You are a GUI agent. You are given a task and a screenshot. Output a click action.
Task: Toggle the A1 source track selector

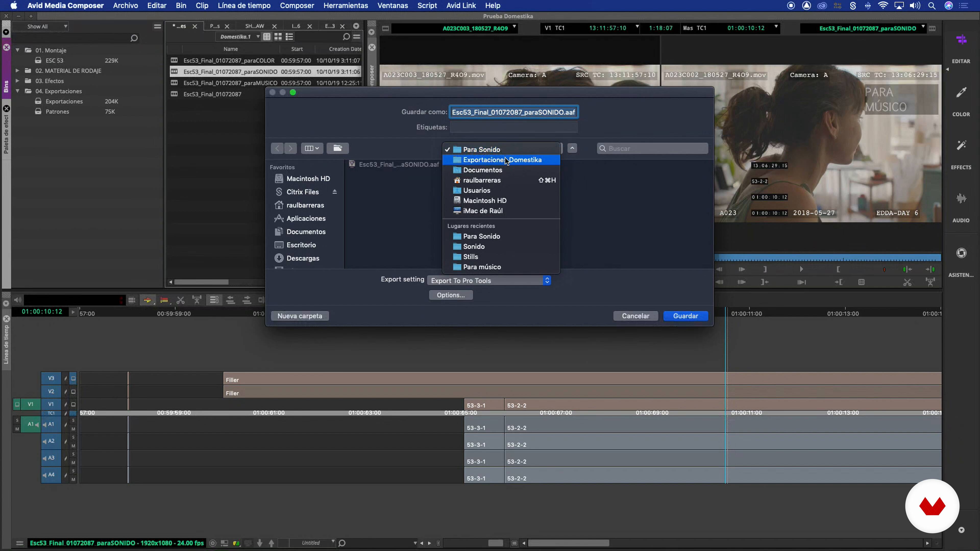pos(31,424)
